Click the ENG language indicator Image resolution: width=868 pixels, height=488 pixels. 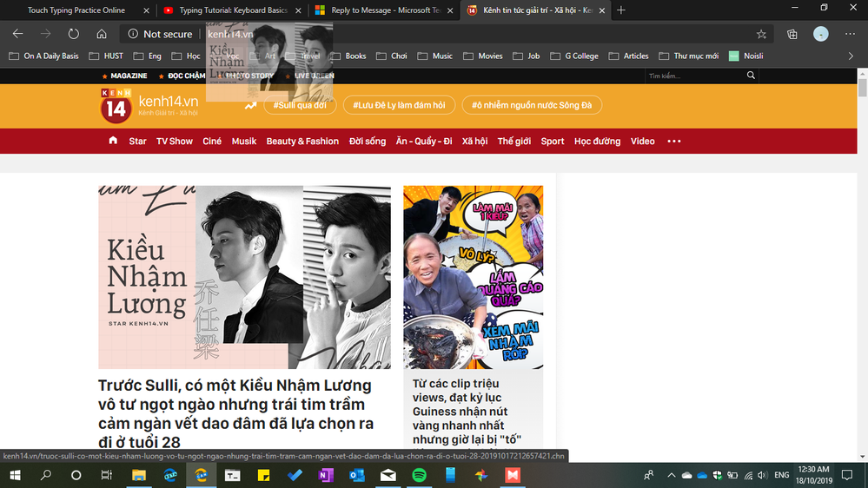(x=782, y=475)
